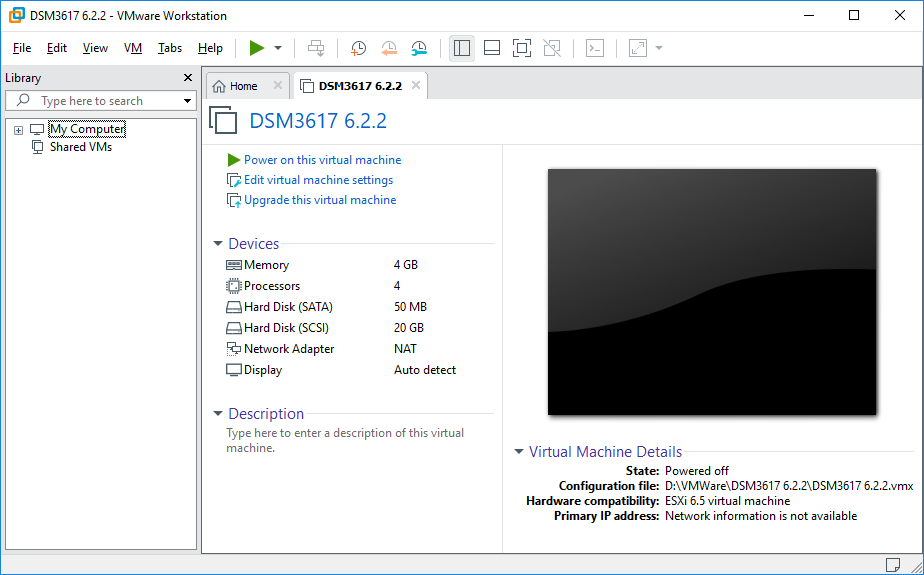The image size is (924, 575).
Task: Close the Library panel
Action: pos(188,78)
